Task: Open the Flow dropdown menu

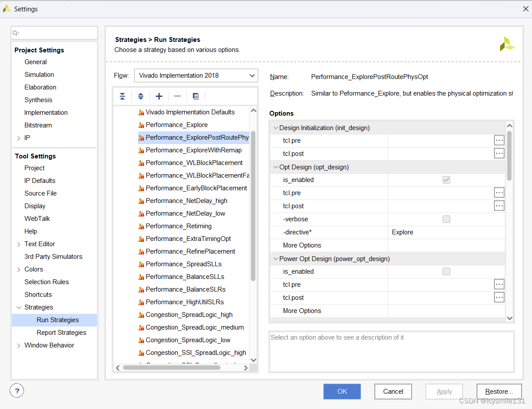Action: pyautogui.click(x=196, y=76)
